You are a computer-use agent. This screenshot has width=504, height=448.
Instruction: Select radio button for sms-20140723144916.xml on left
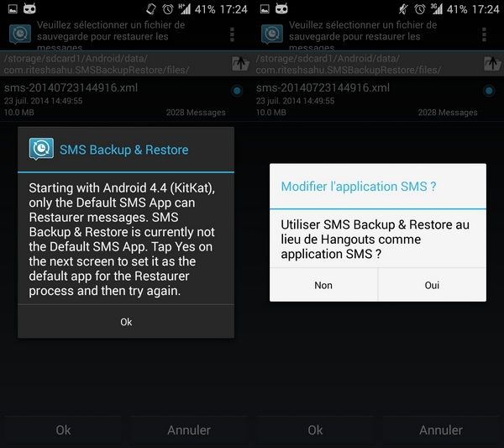(x=237, y=91)
